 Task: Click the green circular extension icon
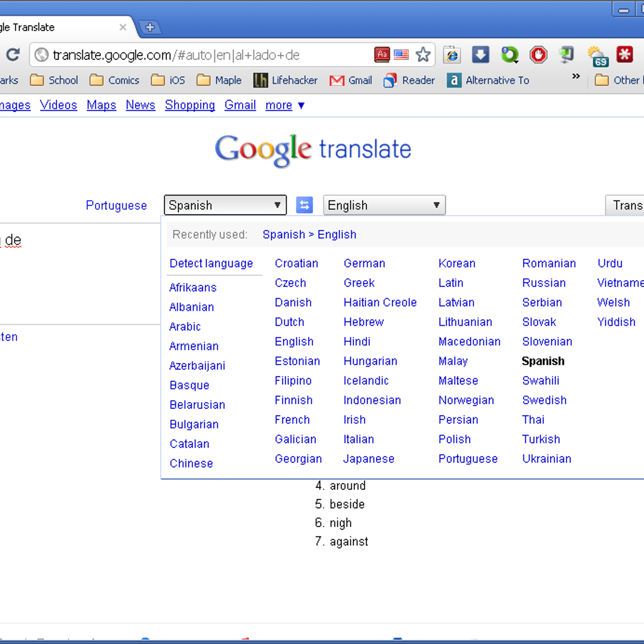coord(510,55)
